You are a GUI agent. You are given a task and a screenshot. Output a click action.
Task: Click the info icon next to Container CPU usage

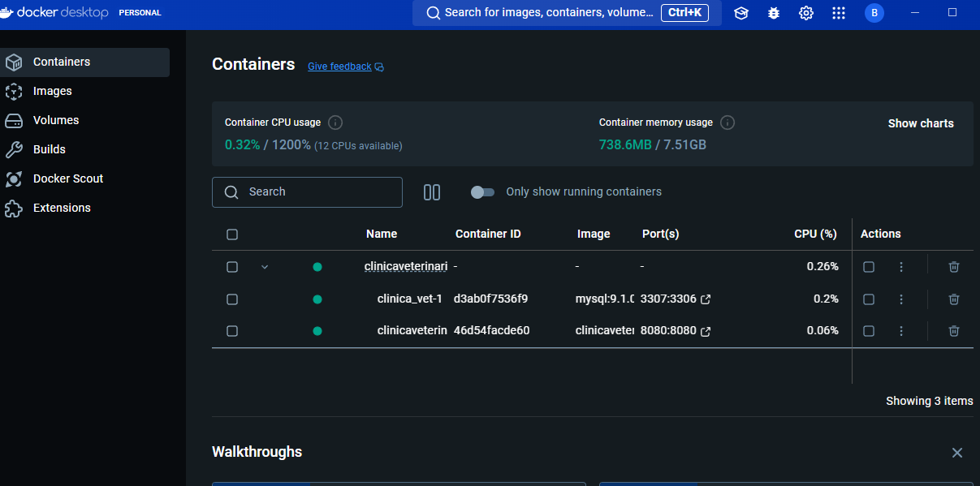[335, 123]
